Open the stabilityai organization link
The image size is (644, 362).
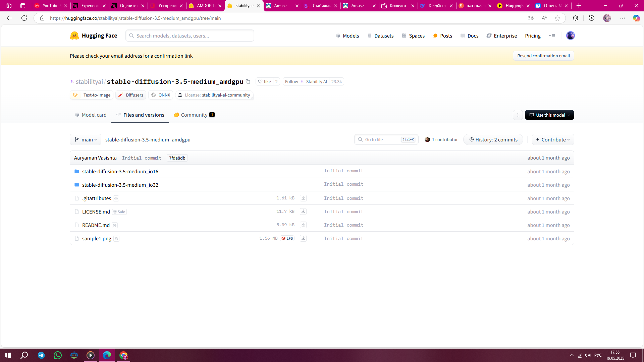89,81
